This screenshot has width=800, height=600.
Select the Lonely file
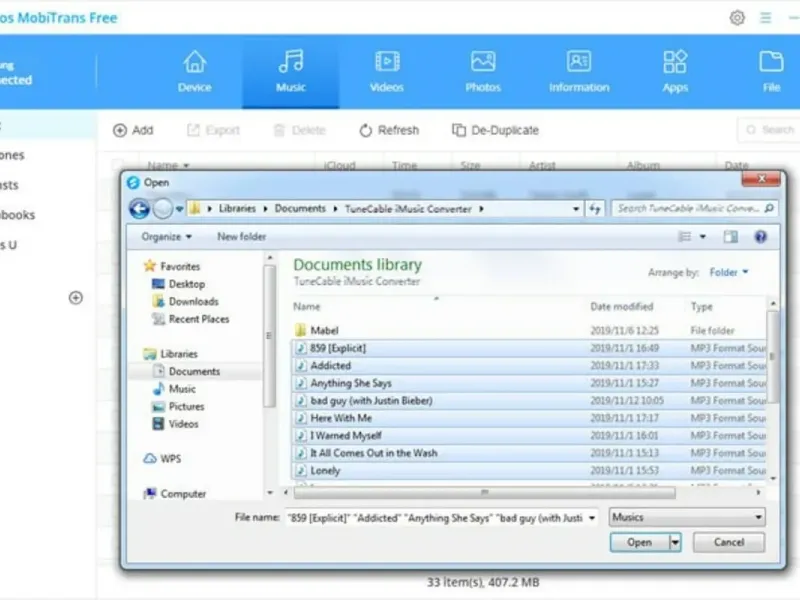click(x=529, y=470)
